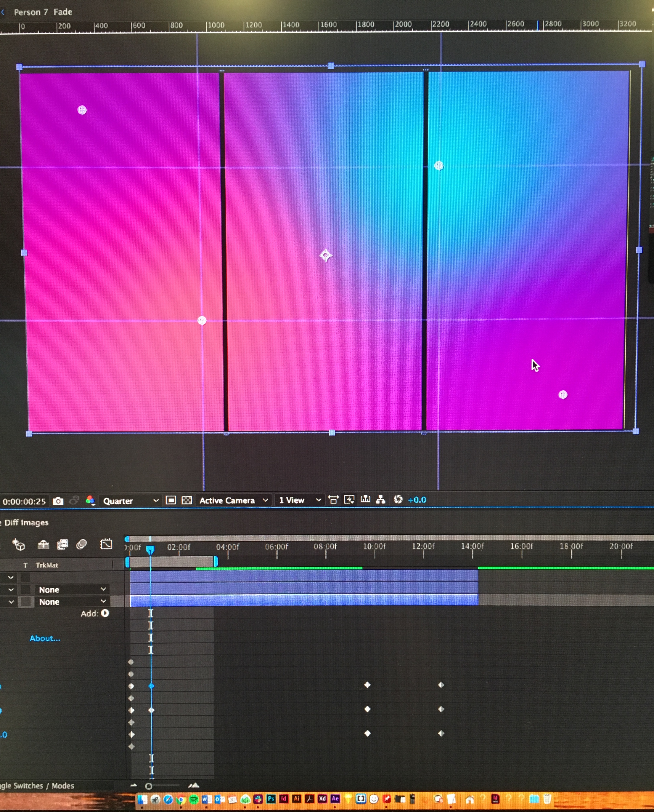The image size is (654, 812).
Task: Click the Draft 3D icon in timeline
Action: coord(18,545)
